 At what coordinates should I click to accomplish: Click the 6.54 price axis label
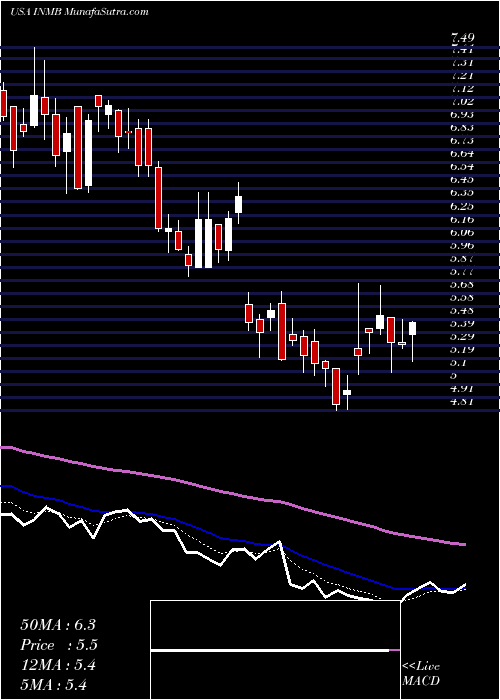pyautogui.click(x=462, y=167)
